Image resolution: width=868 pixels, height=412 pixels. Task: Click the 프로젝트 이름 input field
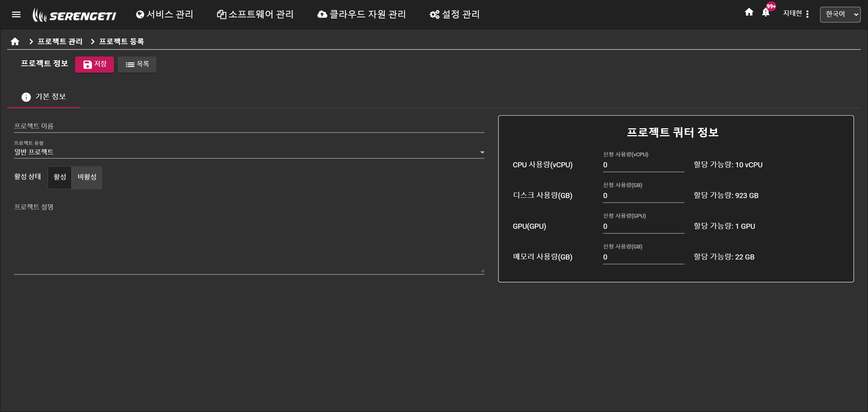coord(249,126)
